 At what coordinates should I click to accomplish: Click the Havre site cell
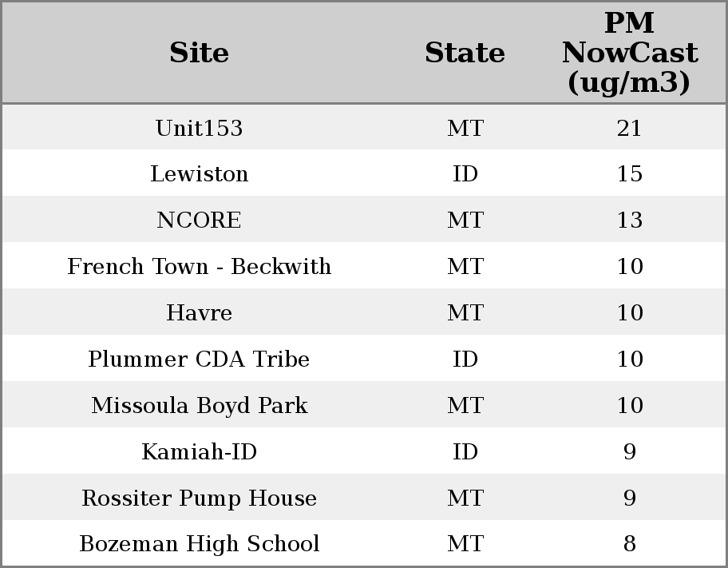click(199, 313)
